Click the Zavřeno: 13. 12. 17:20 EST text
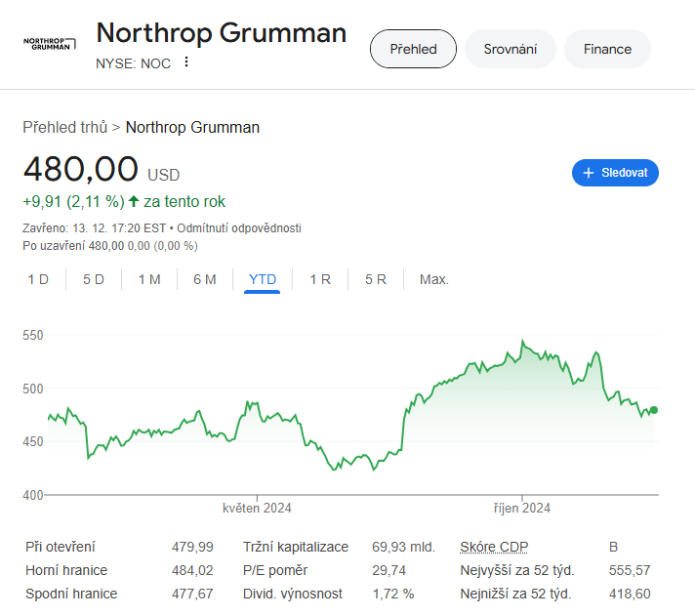Screen dimensions: 695x616 pos(94,228)
